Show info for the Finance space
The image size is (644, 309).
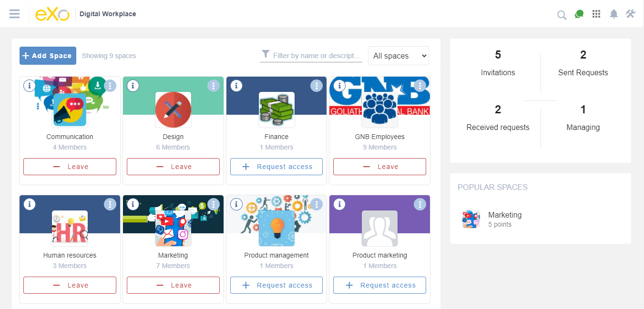click(236, 86)
